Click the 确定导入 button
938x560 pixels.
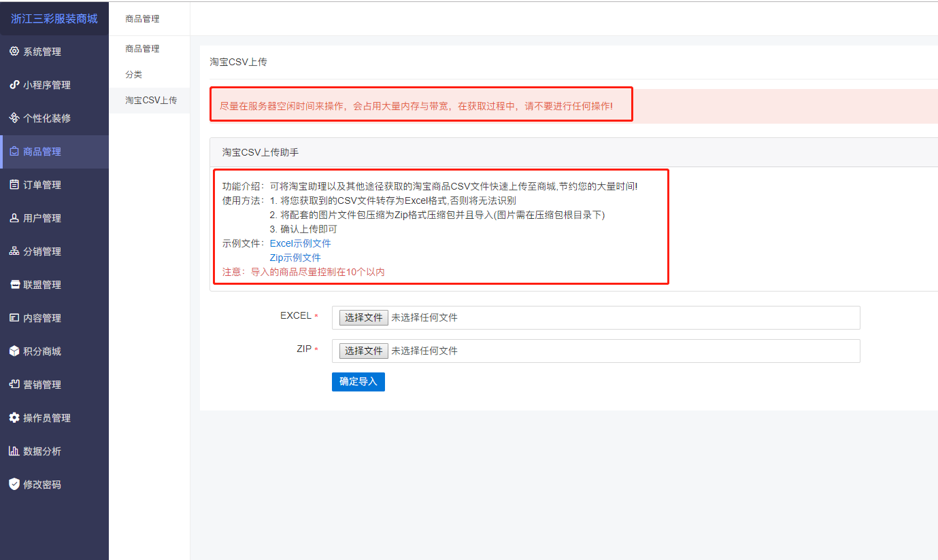(358, 382)
